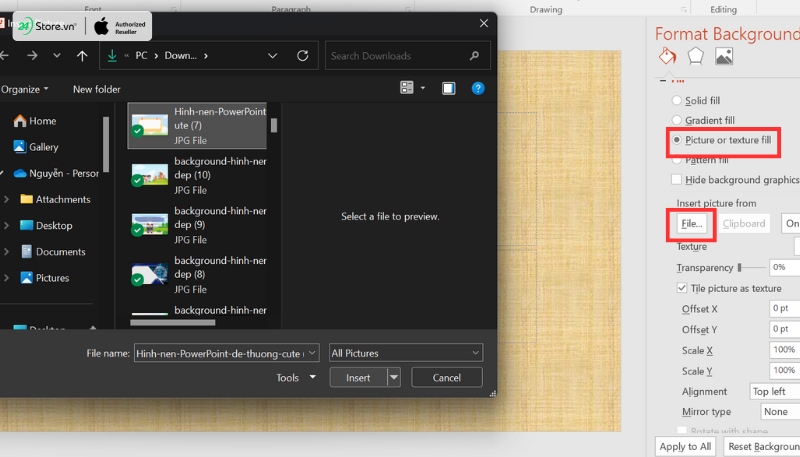Image resolution: width=800 pixels, height=457 pixels.
Task: Toggle the preview pane icon
Action: coord(448,88)
